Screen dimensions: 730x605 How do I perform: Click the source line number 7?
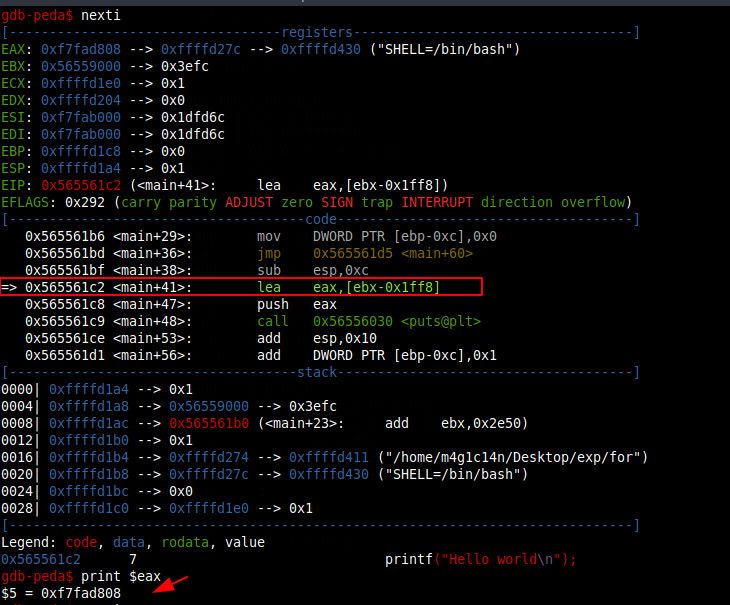pyautogui.click(x=133, y=559)
